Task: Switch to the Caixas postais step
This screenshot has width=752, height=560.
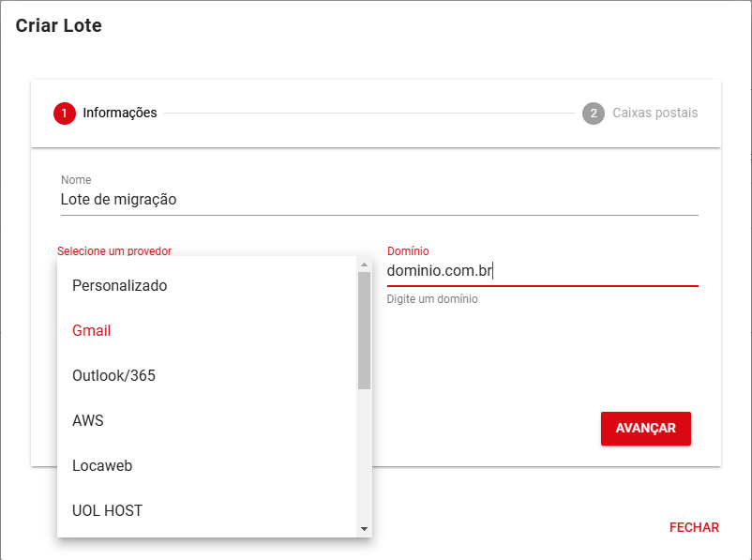Action: point(654,114)
